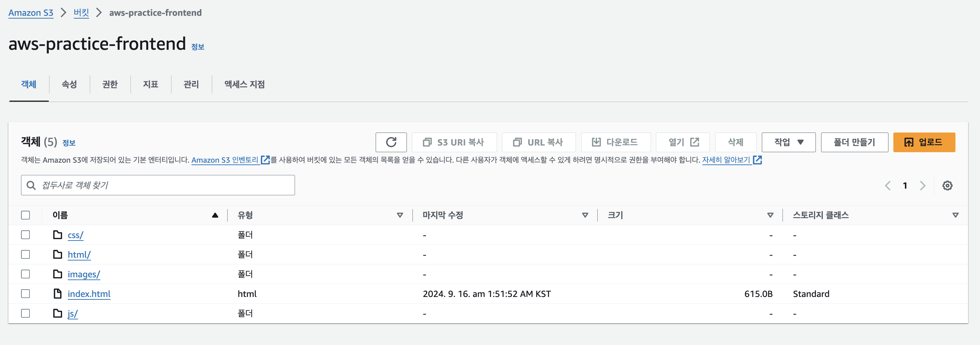The height and width of the screenshot is (345, 980).
Task: Switch to the 액세스 지점 tab
Action: (244, 84)
